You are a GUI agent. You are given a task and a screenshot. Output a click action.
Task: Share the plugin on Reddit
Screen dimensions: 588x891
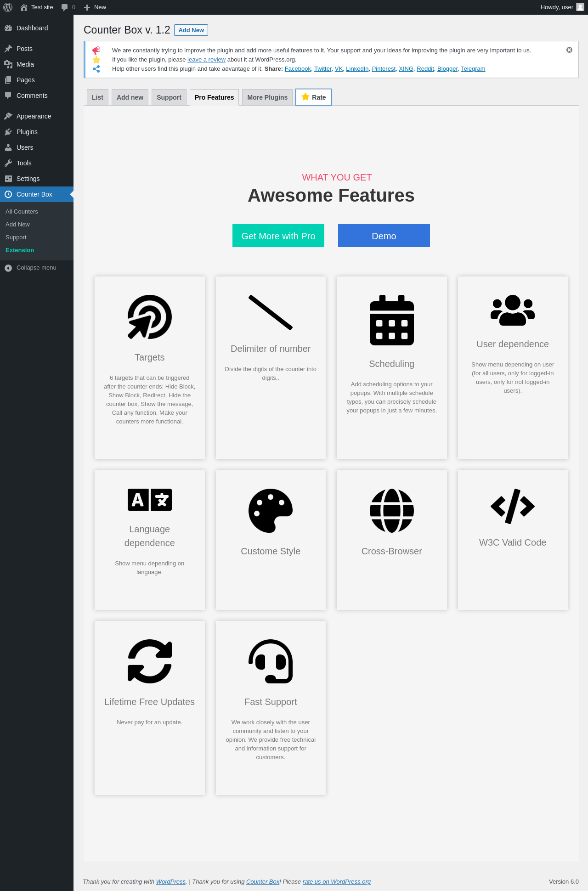click(x=425, y=69)
